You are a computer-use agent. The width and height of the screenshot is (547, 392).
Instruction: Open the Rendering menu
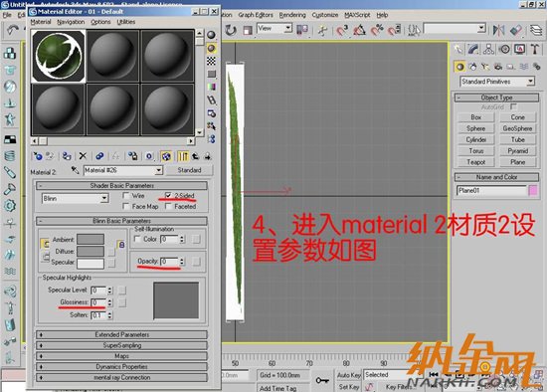pos(292,15)
